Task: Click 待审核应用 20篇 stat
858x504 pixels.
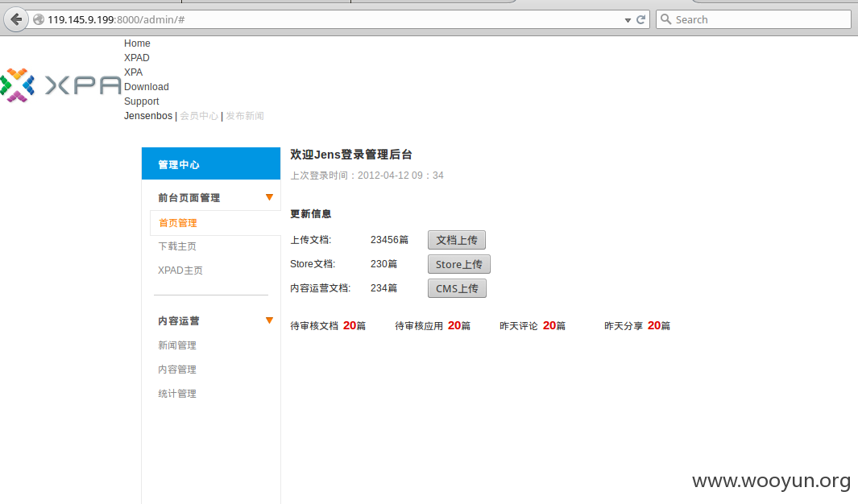Action: coord(433,326)
